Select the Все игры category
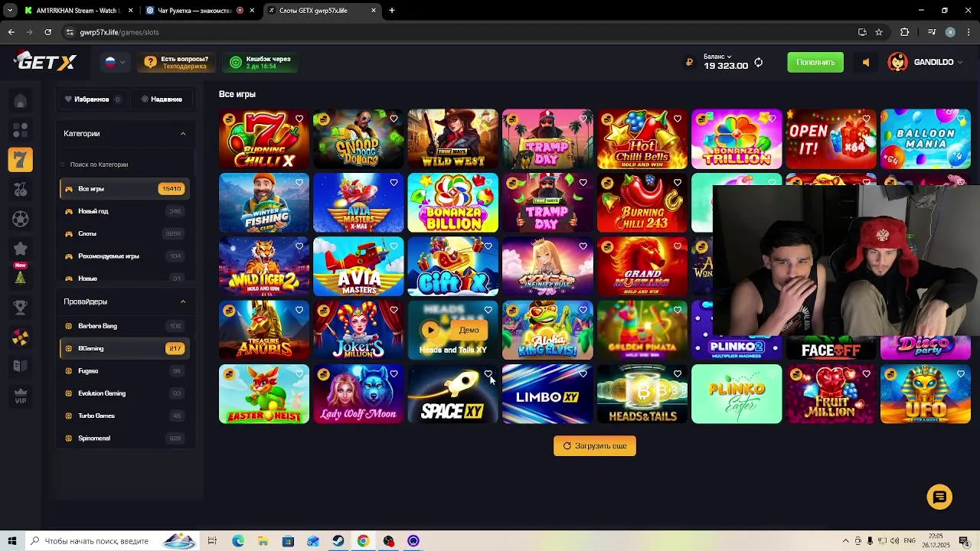This screenshot has height=551, width=980. click(124, 188)
